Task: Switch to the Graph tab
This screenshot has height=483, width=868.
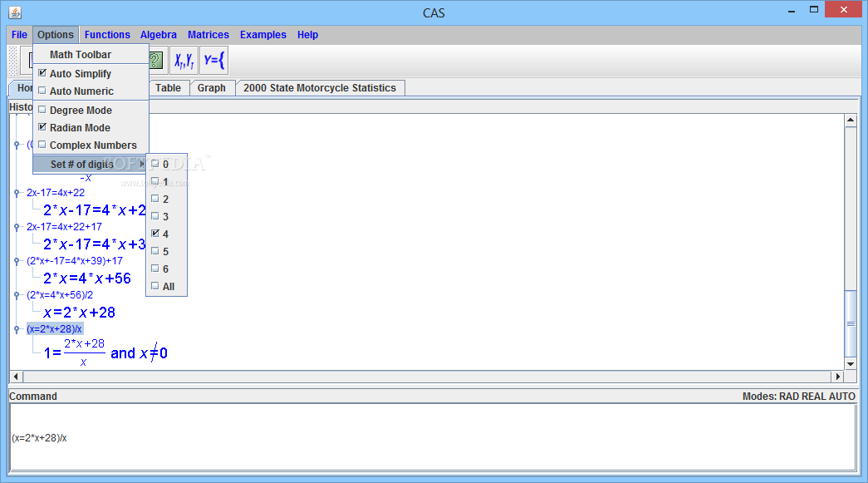Action: point(212,87)
